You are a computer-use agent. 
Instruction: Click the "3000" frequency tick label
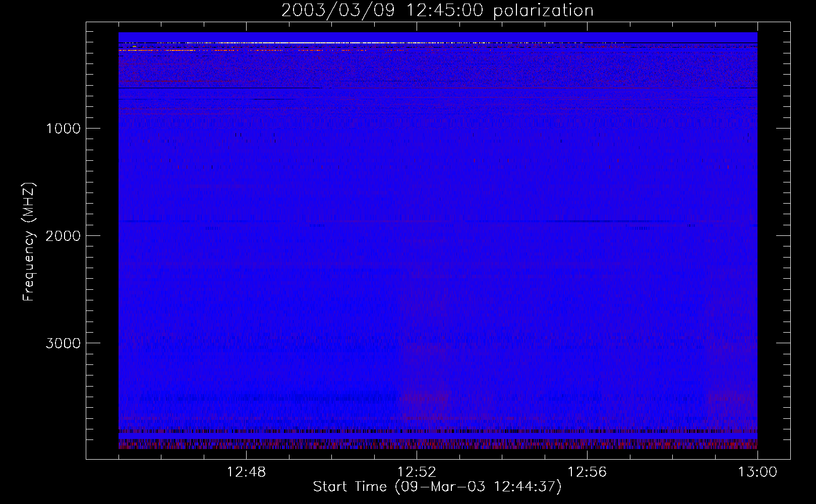coord(63,343)
